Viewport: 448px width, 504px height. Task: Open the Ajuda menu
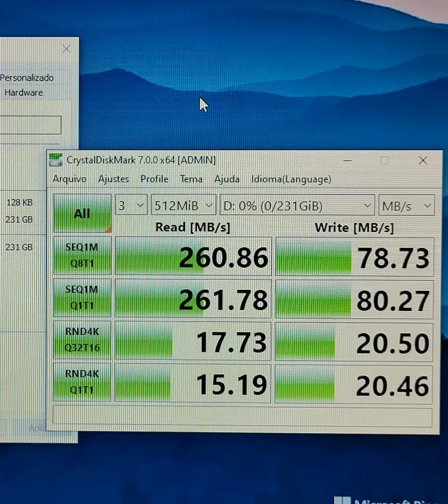227,179
